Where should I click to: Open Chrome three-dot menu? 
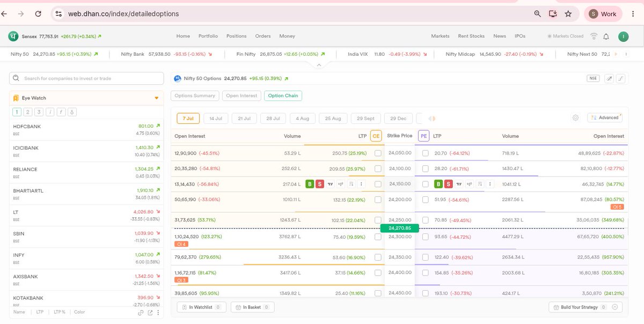point(633,14)
